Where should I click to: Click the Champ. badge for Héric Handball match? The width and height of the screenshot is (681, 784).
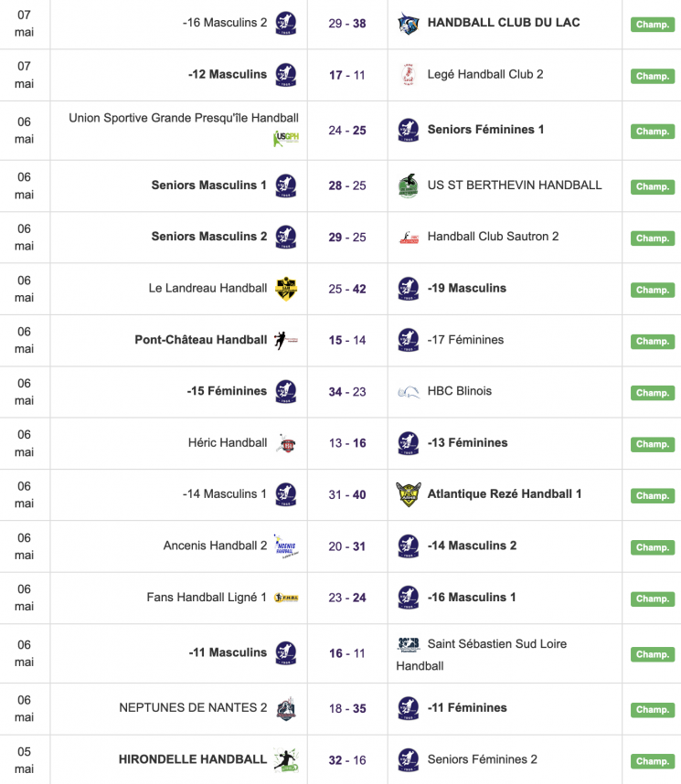[653, 444]
